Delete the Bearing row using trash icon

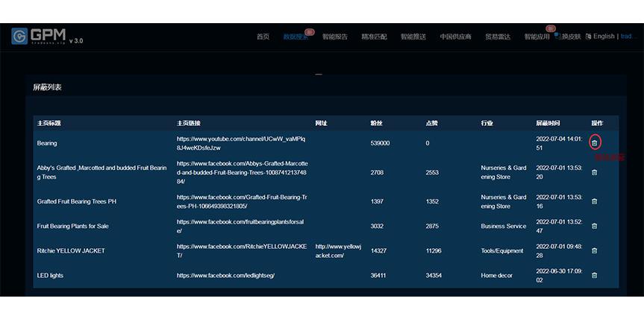[x=594, y=143]
